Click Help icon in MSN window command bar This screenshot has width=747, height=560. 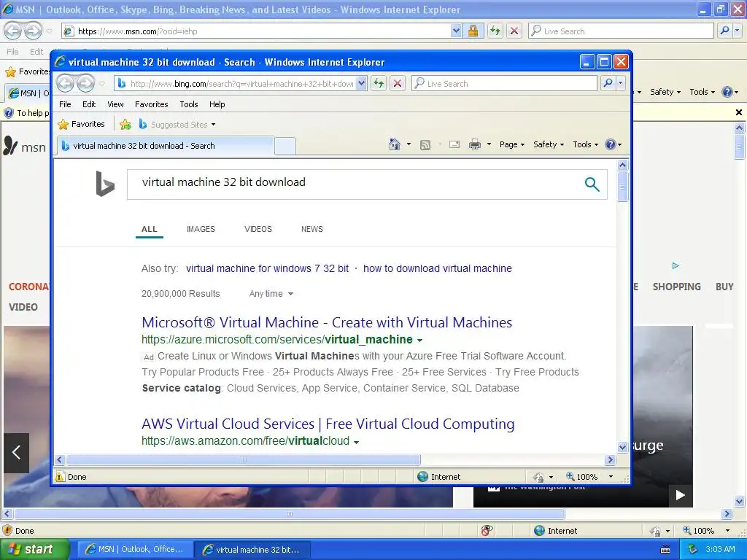(x=727, y=92)
